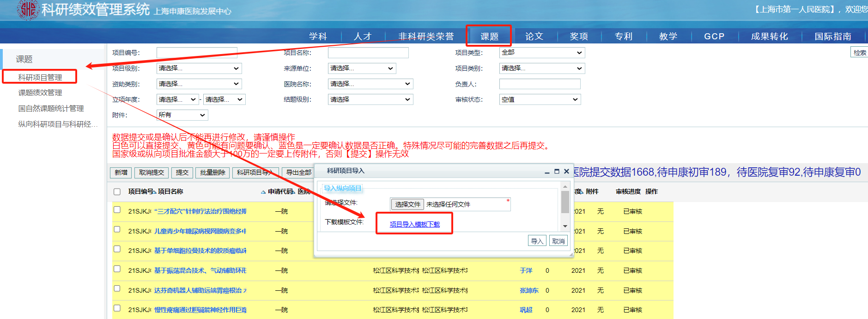Open 课题绩效管理 in the sidebar

[x=40, y=93]
